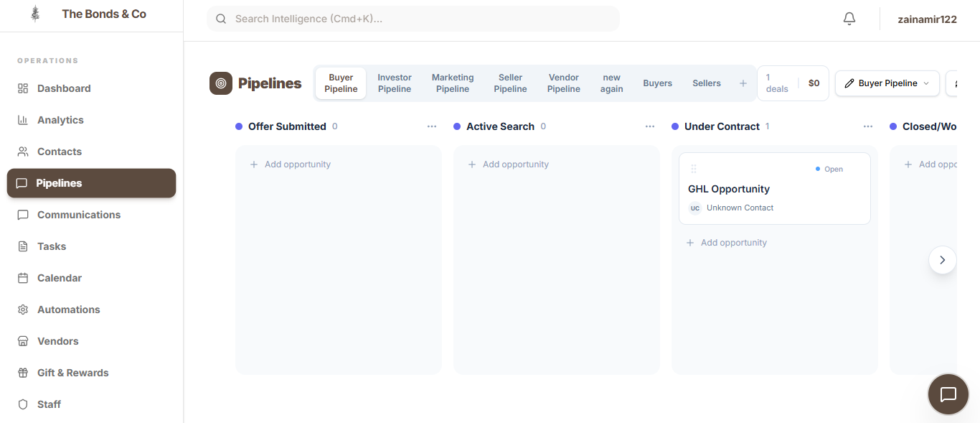Click the Pipelines target icon beside the heading

point(220,83)
